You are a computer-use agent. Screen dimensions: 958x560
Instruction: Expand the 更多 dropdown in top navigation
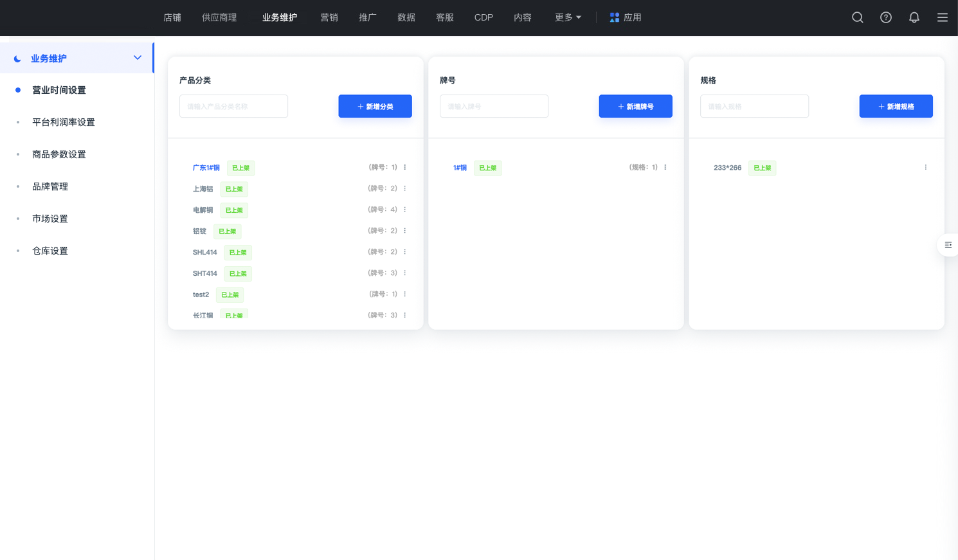coord(568,17)
